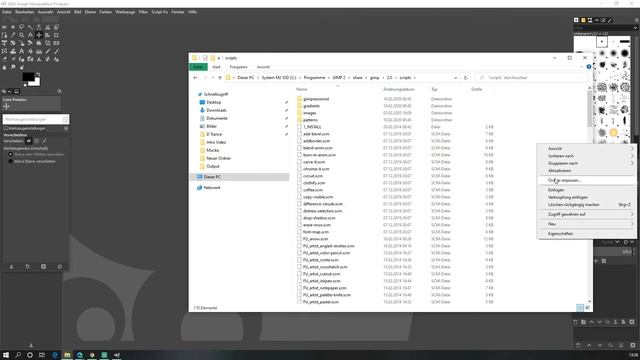Switch Explorer to large icons view toggle
This screenshot has width=640, height=360.
point(587,307)
